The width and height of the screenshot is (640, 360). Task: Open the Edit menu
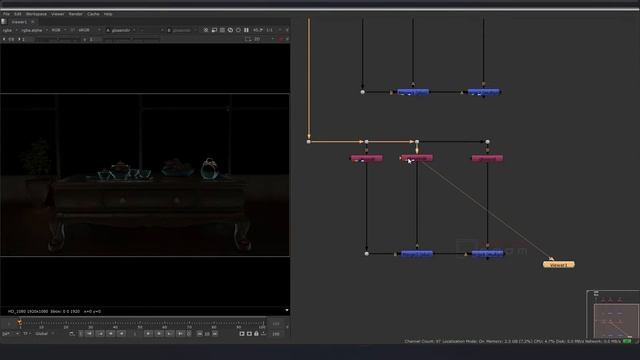point(18,14)
